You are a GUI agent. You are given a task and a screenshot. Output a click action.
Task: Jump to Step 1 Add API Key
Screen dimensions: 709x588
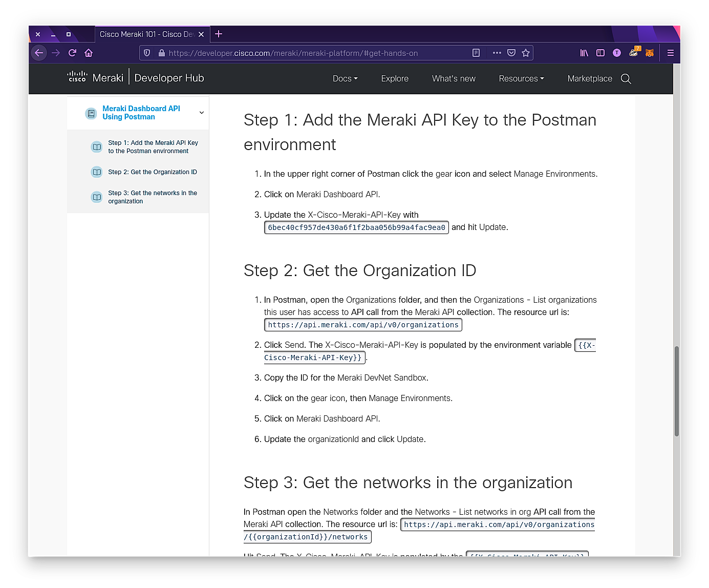point(153,147)
